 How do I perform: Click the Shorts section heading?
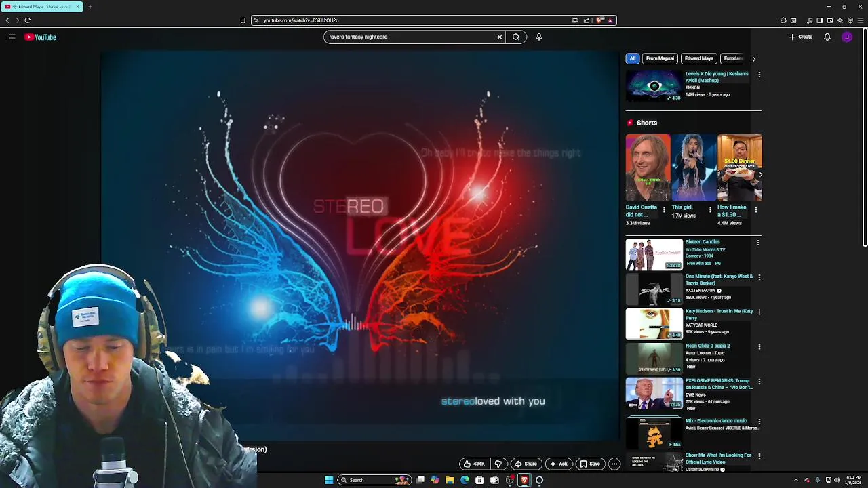(647, 123)
